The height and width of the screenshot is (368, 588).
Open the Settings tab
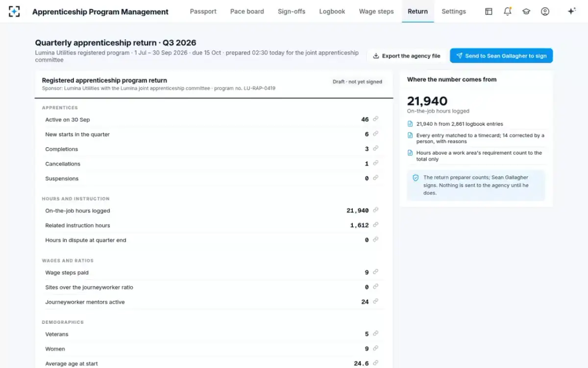tap(454, 11)
